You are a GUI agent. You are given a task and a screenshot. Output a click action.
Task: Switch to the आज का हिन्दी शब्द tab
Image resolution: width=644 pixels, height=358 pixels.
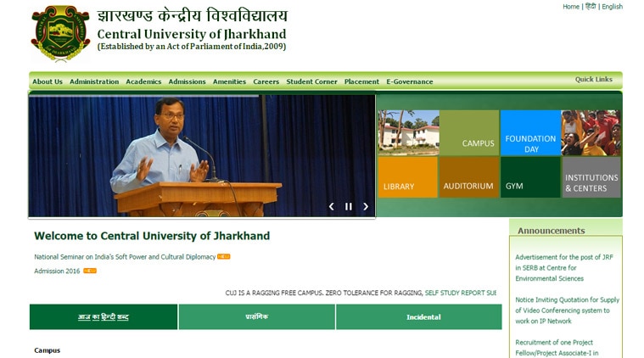click(104, 317)
